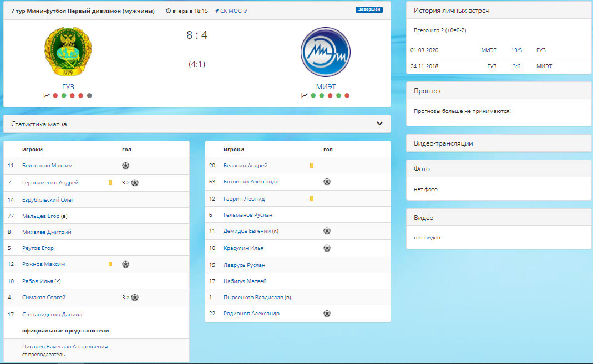Screen dimensions: 593x364
Task: Click yellow card icon beside Белавин Андрей
Action: click(x=312, y=166)
